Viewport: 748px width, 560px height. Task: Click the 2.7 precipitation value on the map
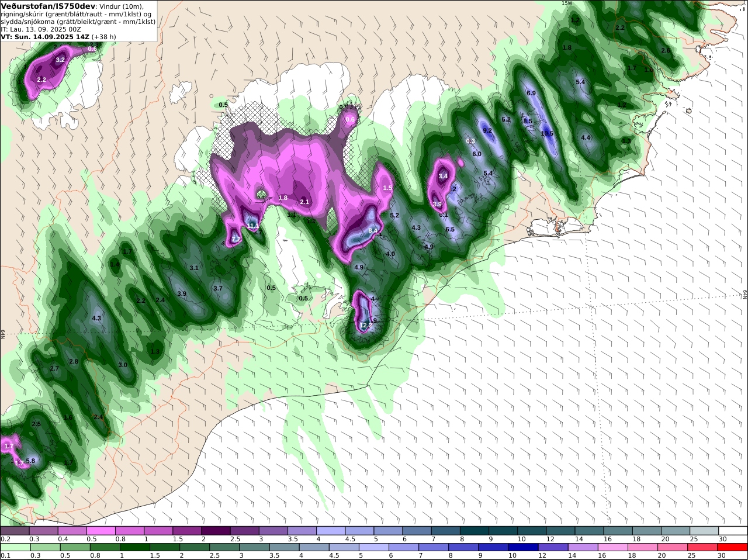[54, 368]
